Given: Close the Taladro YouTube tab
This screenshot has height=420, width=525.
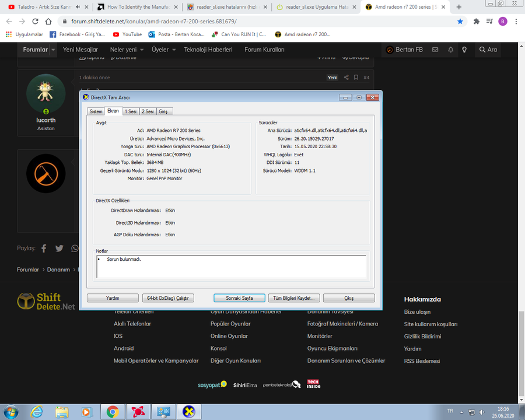Looking at the screenshot, I should tap(87, 7).
